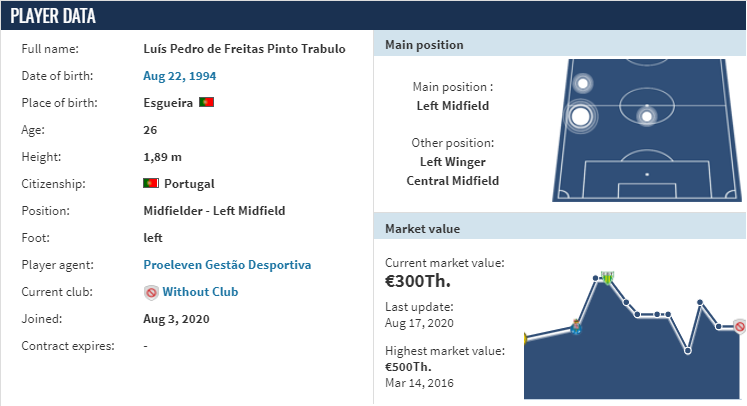Open the Without Club link
This screenshot has width=747, height=406.
click(200, 292)
